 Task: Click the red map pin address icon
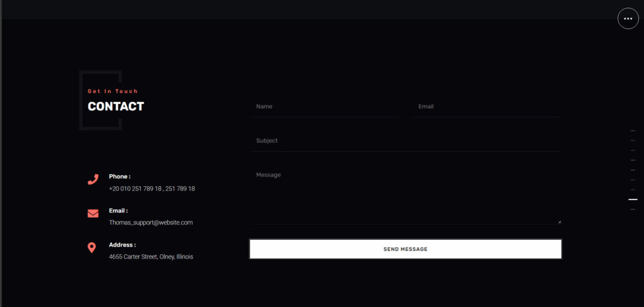(x=92, y=248)
